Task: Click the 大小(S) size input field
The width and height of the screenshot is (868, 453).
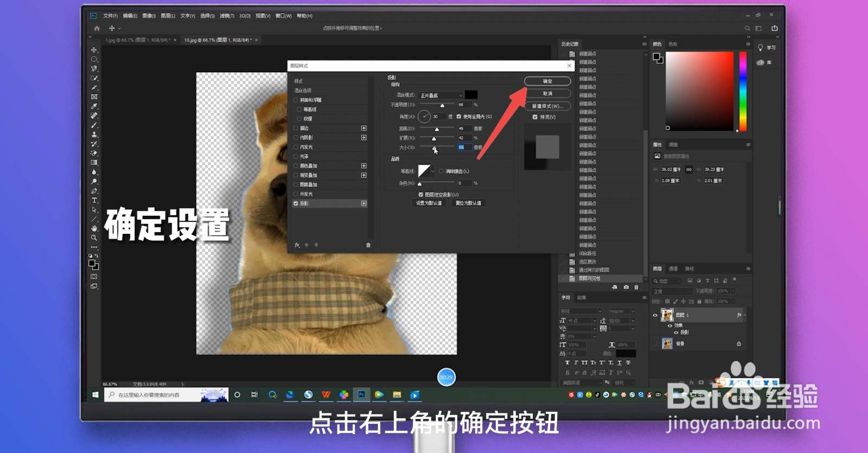Action: [x=464, y=147]
